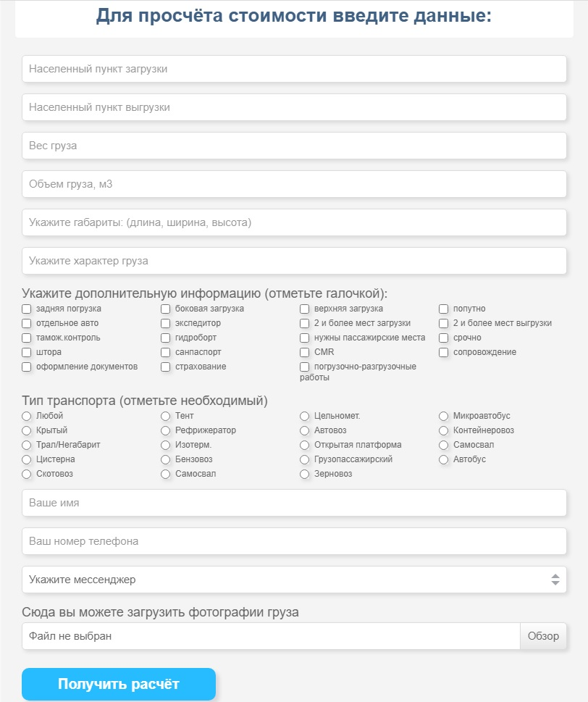Click the "Укажите характер груза" field

(294, 261)
